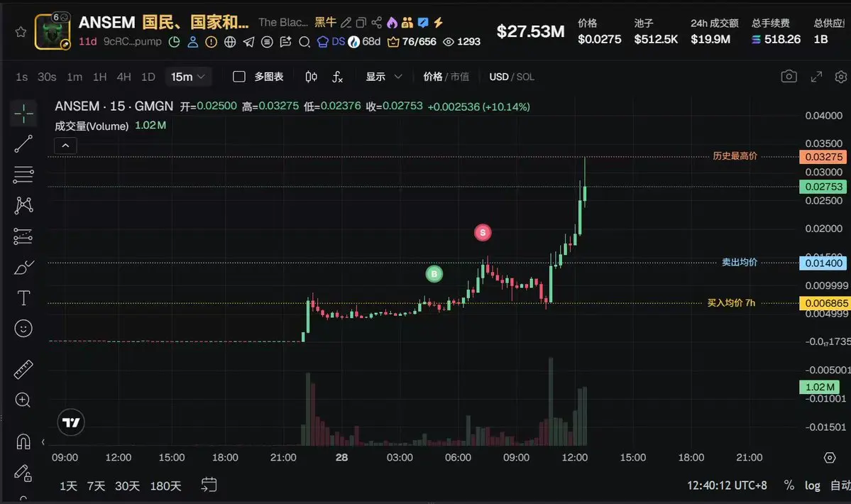Switch chart to 1H timeframe
The height and width of the screenshot is (504, 851).
click(x=100, y=77)
